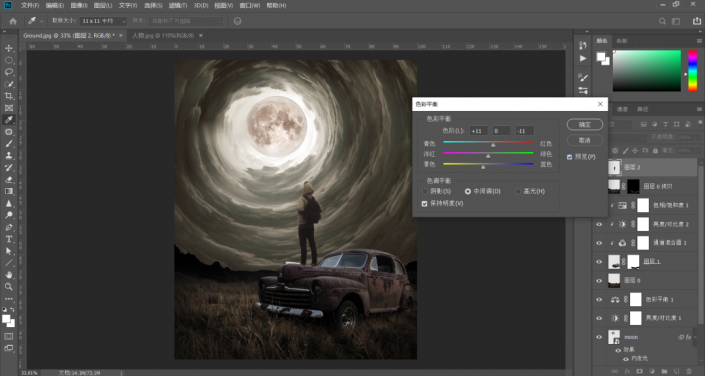705x376 pixels.
Task: Select the Frame tool
Action: pos(9,108)
